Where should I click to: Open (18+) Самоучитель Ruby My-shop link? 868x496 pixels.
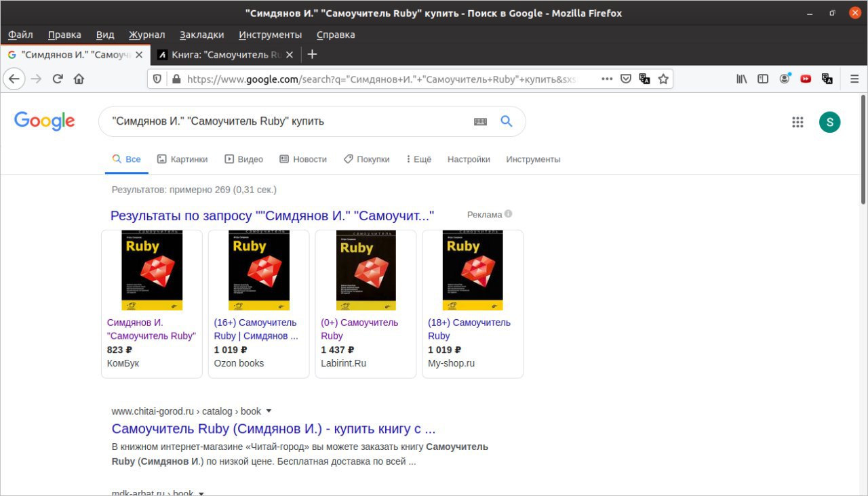(469, 329)
